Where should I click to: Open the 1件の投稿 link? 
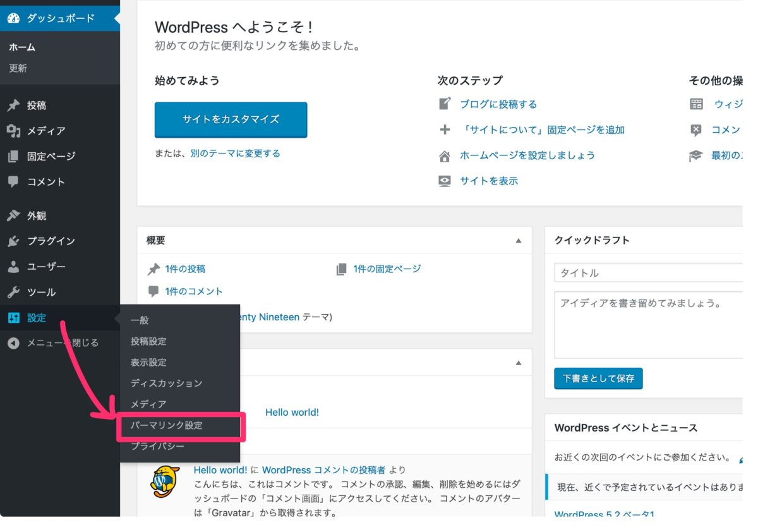click(185, 269)
